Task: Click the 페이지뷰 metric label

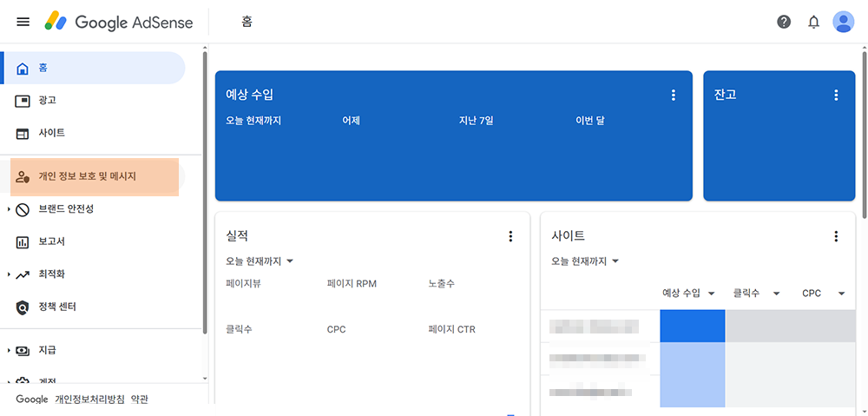Action: [244, 284]
